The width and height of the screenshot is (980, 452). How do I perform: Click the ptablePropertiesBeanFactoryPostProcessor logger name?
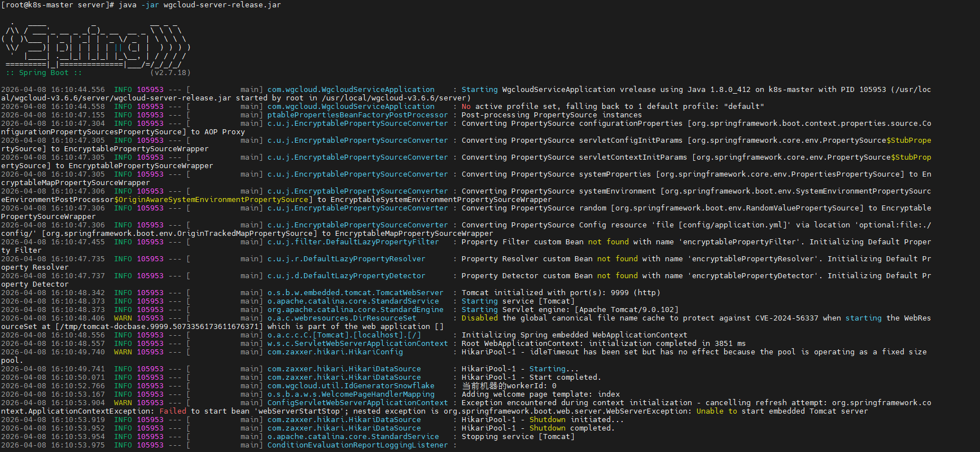click(x=357, y=115)
